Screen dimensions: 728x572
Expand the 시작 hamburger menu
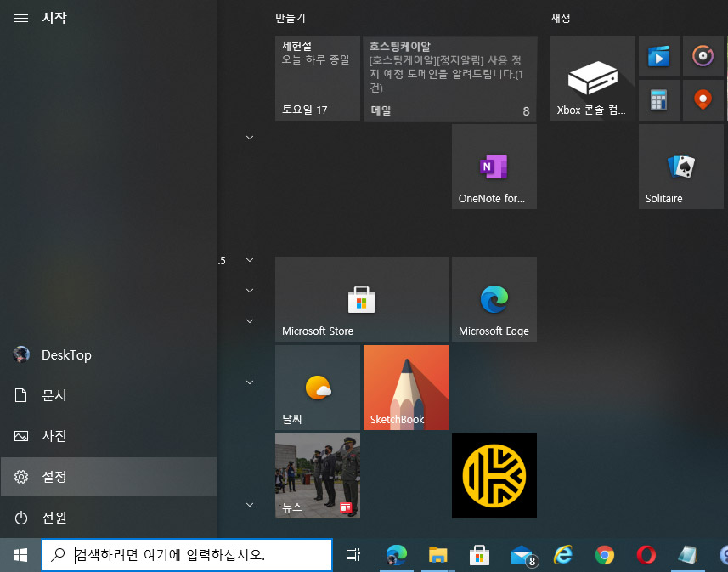(x=21, y=18)
